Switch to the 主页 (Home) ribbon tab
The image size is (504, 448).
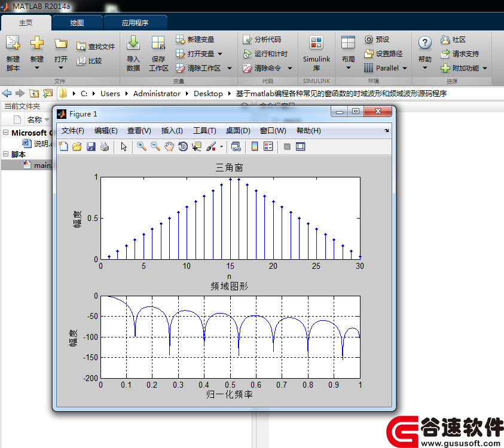pyautogui.click(x=26, y=23)
